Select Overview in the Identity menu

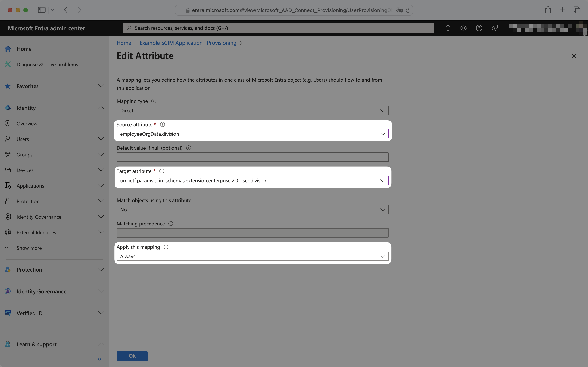click(x=27, y=124)
